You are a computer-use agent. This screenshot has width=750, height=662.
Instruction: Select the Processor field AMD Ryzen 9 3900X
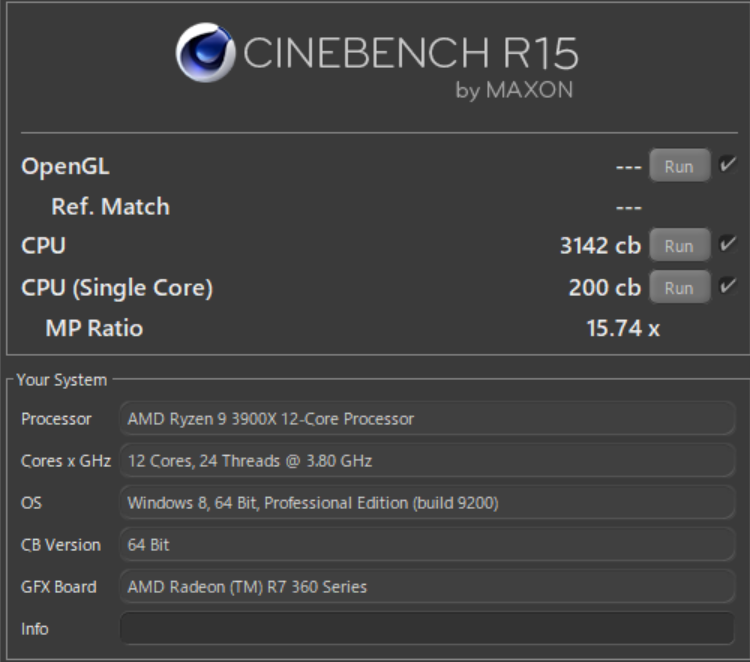(x=427, y=419)
